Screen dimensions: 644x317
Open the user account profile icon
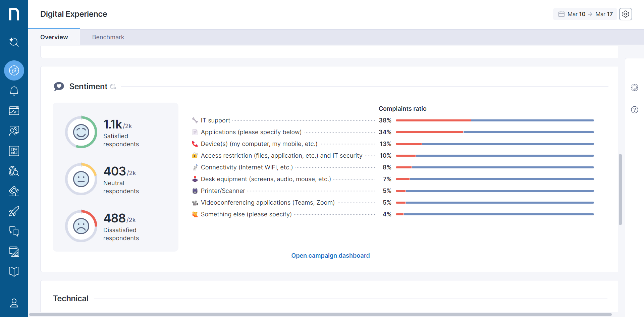[14, 303]
